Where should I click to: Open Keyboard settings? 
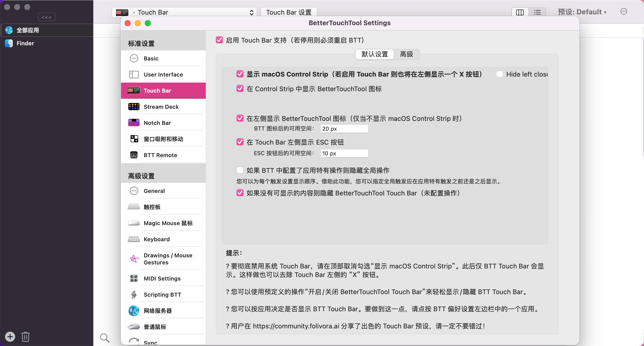point(163,239)
